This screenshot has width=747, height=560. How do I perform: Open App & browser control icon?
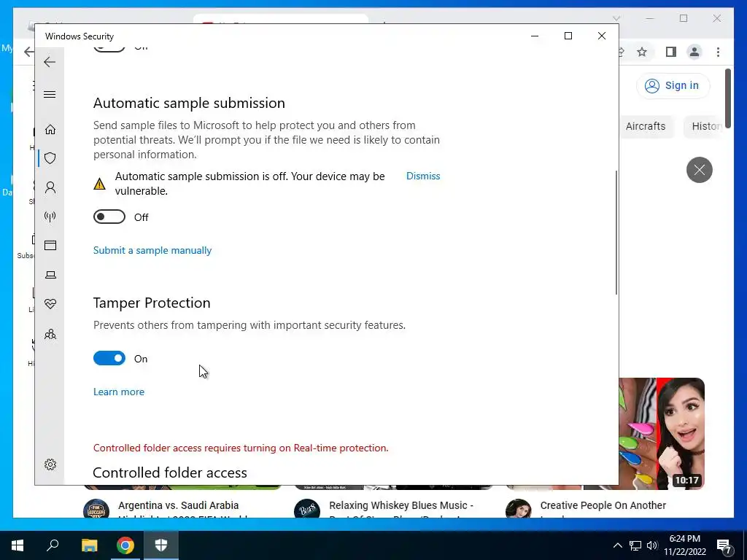tap(50, 245)
